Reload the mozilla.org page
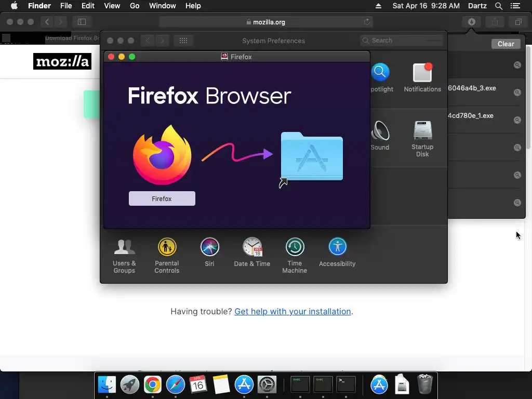The height and width of the screenshot is (399, 532). coord(367,22)
